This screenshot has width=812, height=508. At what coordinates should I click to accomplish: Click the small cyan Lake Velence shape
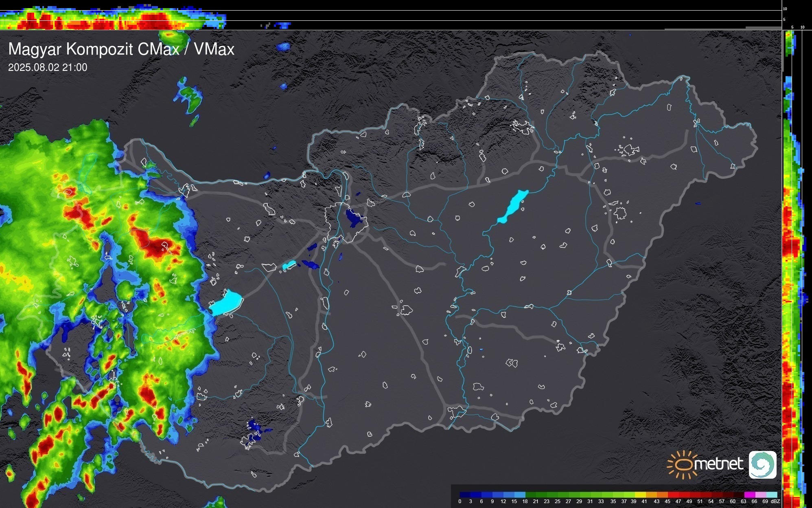point(289,265)
